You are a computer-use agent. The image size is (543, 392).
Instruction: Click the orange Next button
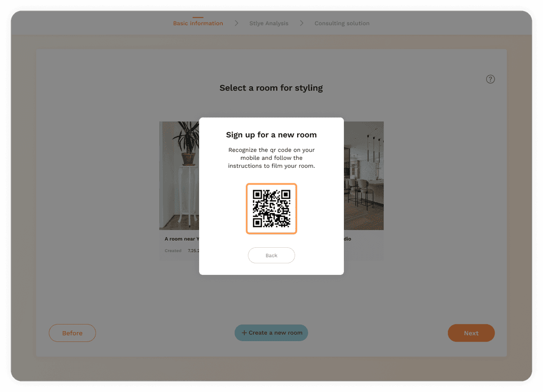click(471, 333)
